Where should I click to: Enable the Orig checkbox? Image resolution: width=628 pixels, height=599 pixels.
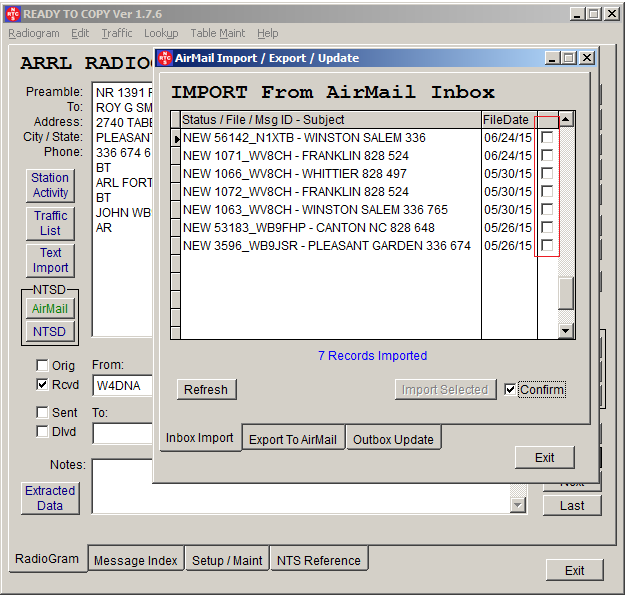(42, 365)
